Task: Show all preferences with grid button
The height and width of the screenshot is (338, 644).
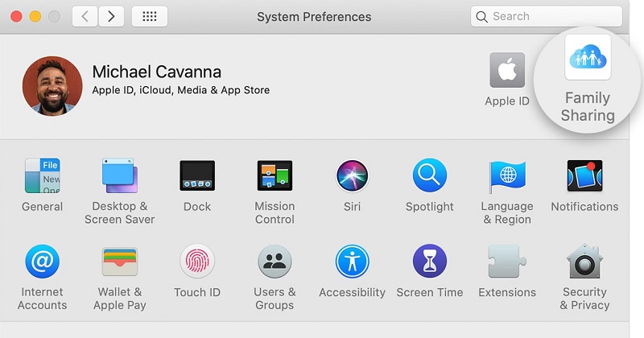Action: (x=150, y=16)
